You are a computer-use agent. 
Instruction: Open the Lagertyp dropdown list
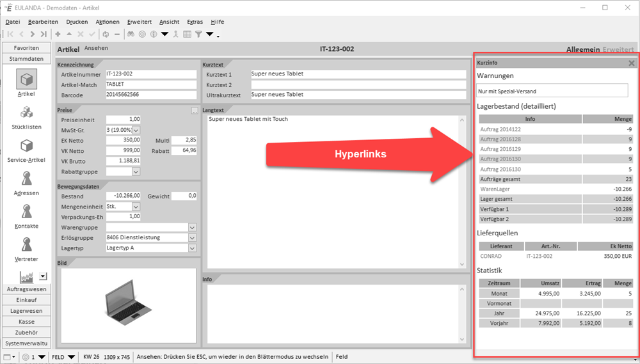[192, 248]
